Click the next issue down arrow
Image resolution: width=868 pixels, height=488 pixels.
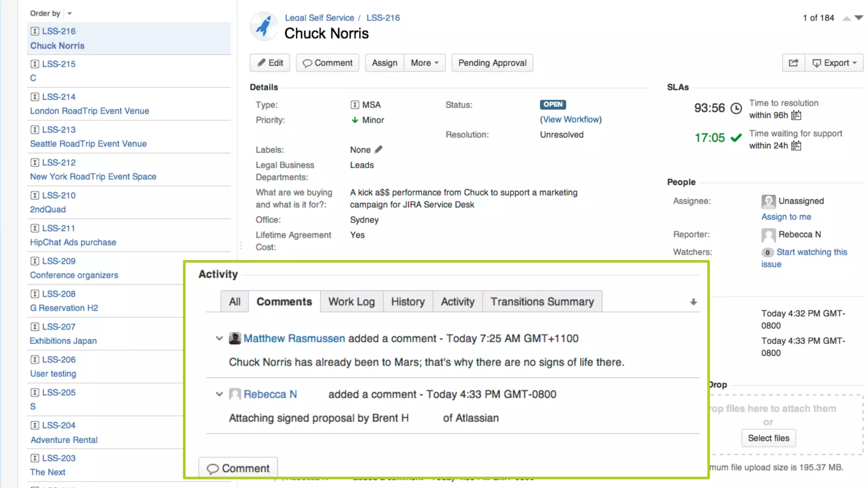click(x=859, y=18)
